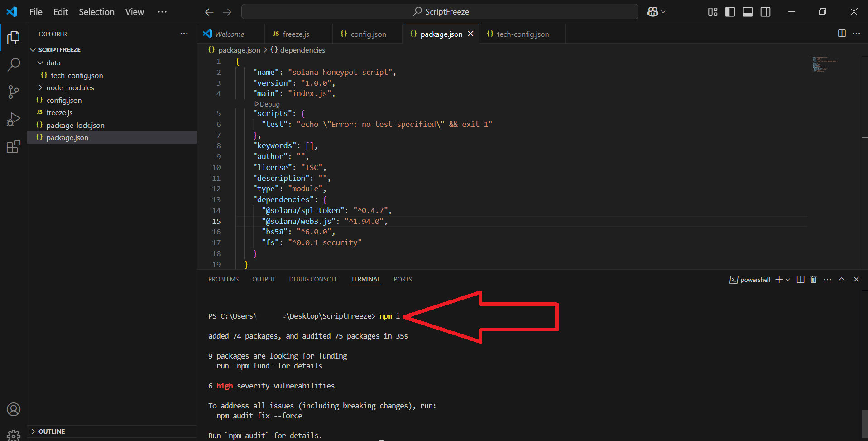The image size is (868, 441).
Task: Switch to the OUTPUT panel tab
Action: 264,279
